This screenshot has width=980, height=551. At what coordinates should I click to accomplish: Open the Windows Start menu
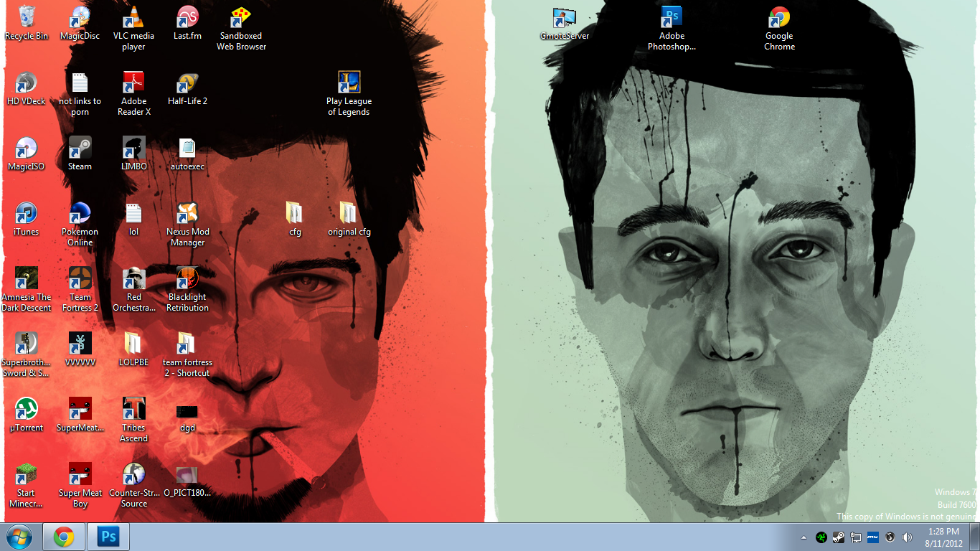(19, 537)
